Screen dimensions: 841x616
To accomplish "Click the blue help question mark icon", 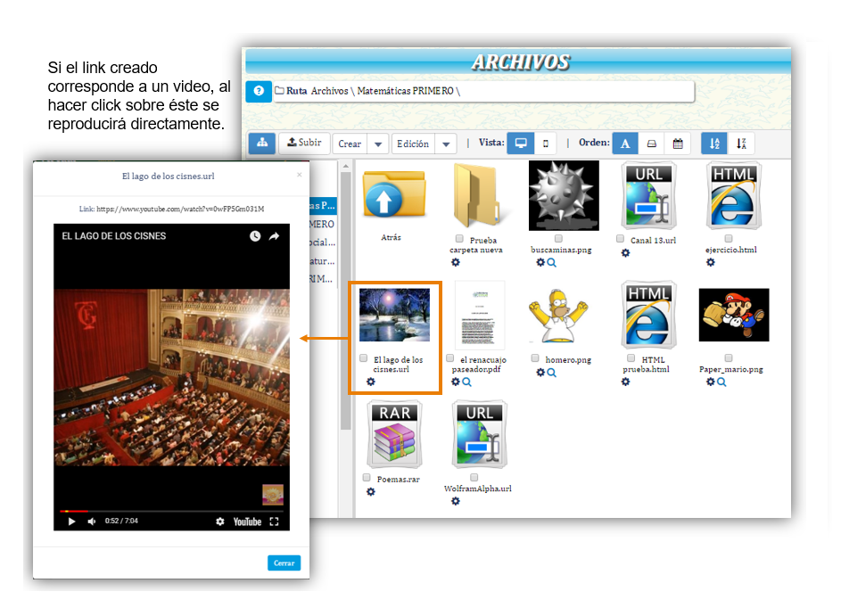I will tap(259, 91).
